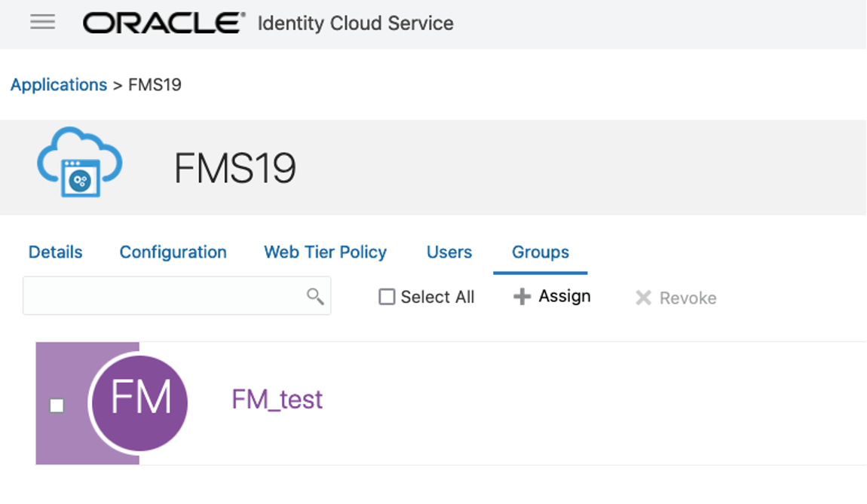Select the Web Tier Policy tab
Screen dimensions: 867x504
(x=325, y=252)
